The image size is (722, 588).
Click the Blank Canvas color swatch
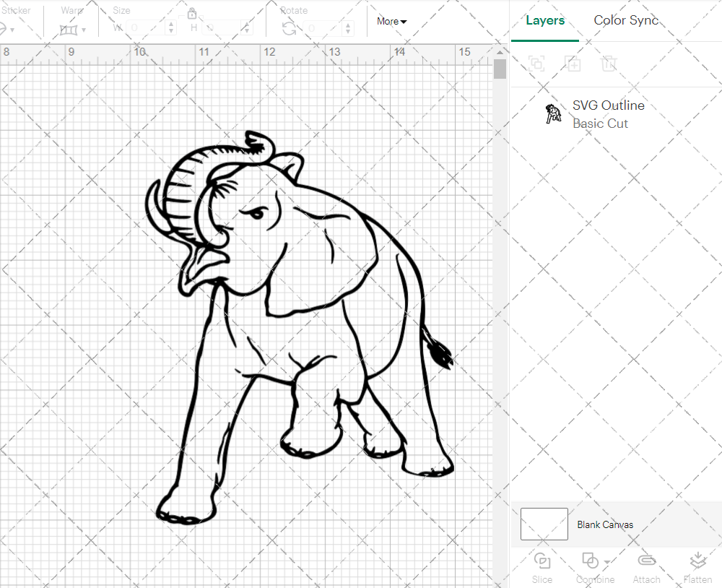tap(544, 524)
